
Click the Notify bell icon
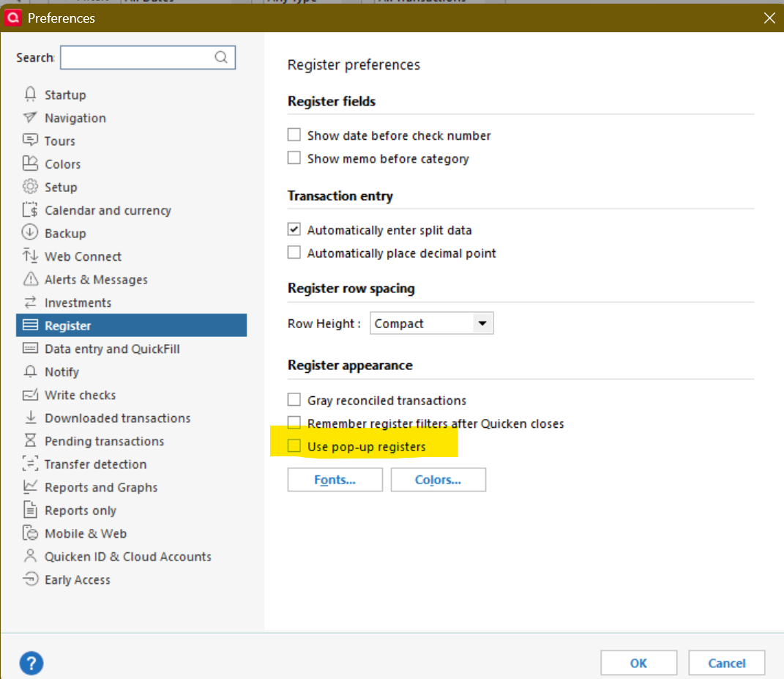coord(30,371)
